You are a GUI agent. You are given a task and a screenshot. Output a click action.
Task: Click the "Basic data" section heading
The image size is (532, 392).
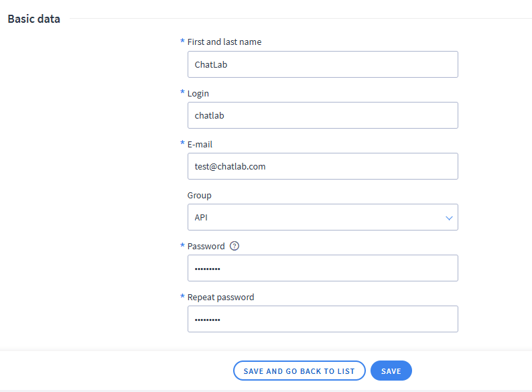click(34, 19)
